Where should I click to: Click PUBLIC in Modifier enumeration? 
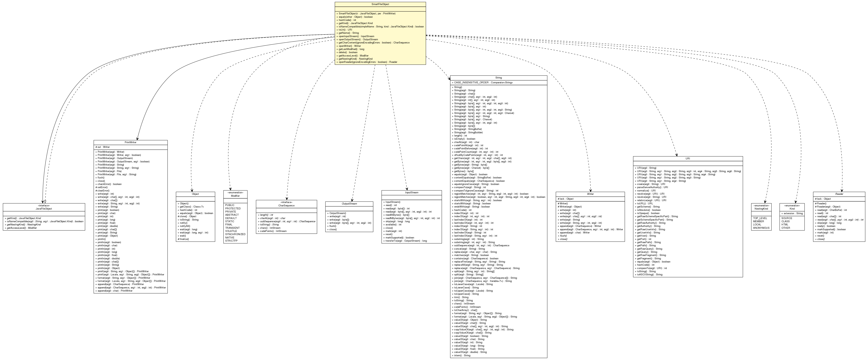tap(230, 205)
